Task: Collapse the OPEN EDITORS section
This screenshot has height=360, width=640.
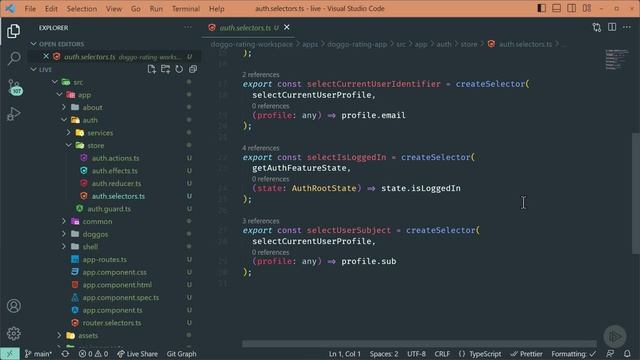Action: click(33, 44)
